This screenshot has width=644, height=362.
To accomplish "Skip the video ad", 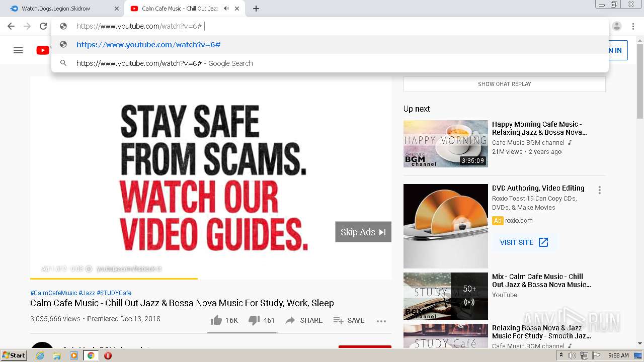I will pyautogui.click(x=363, y=232).
